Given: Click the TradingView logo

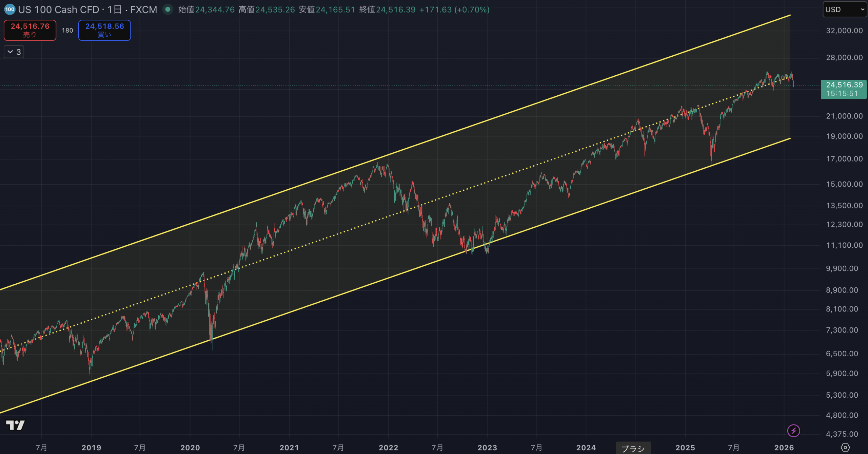Looking at the screenshot, I should tap(15, 425).
